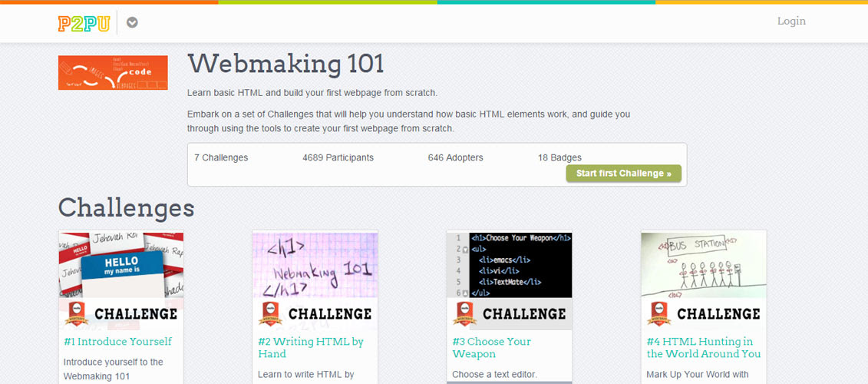Click the '18 Badges' stat text
Screen dimensions: 868x384
(x=559, y=157)
